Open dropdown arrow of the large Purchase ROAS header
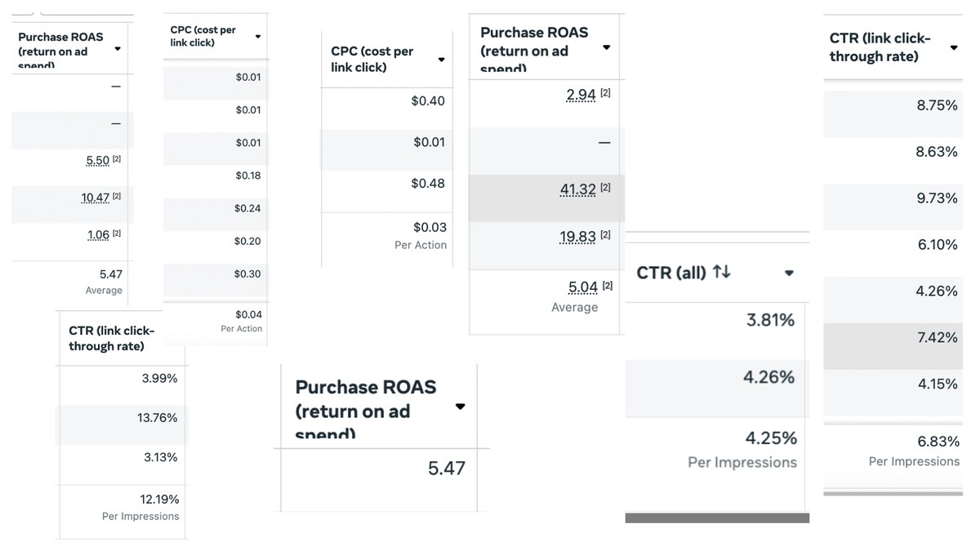Viewport: 980px width, 551px height. 460,407
